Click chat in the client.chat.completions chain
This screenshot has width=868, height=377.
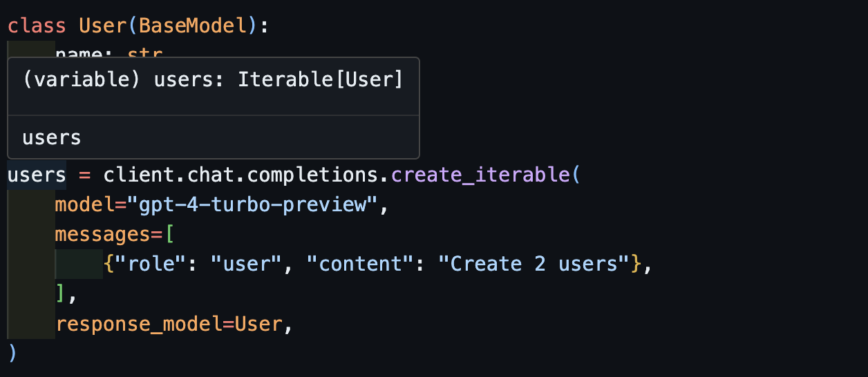pos(205,175)
